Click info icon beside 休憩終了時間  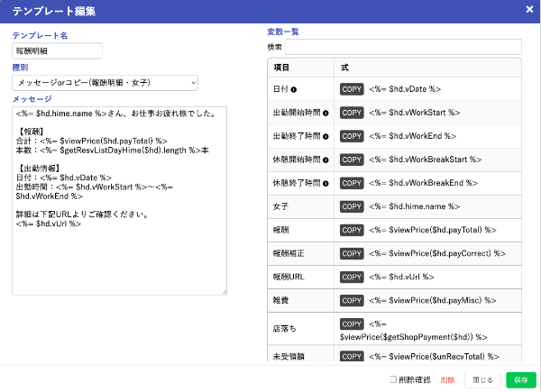click(x=325, y=183)
